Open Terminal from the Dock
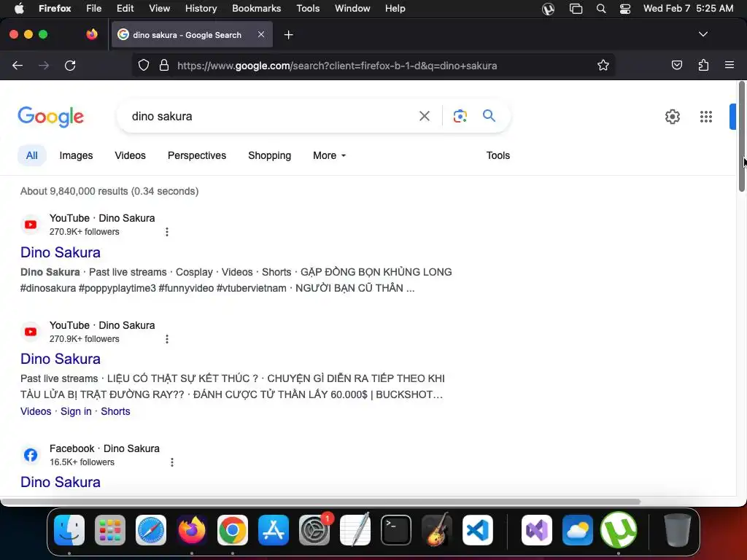747x560 pixels. point(396,530)
